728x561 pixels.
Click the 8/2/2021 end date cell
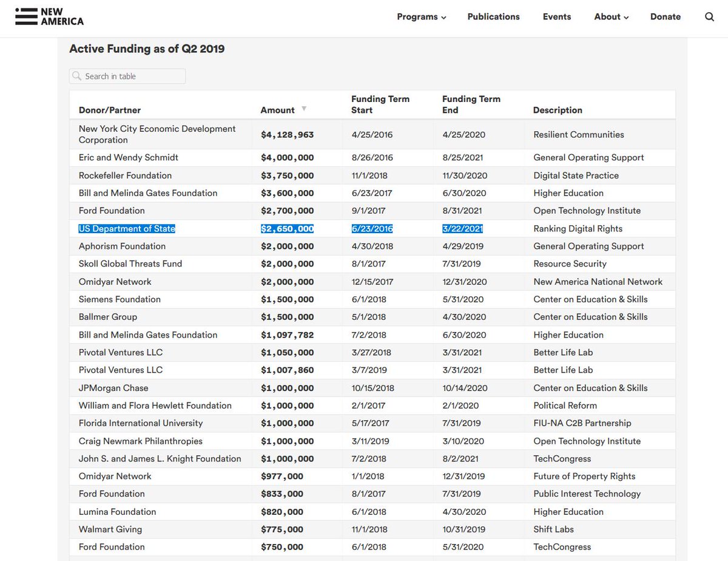tap(460, 458)
